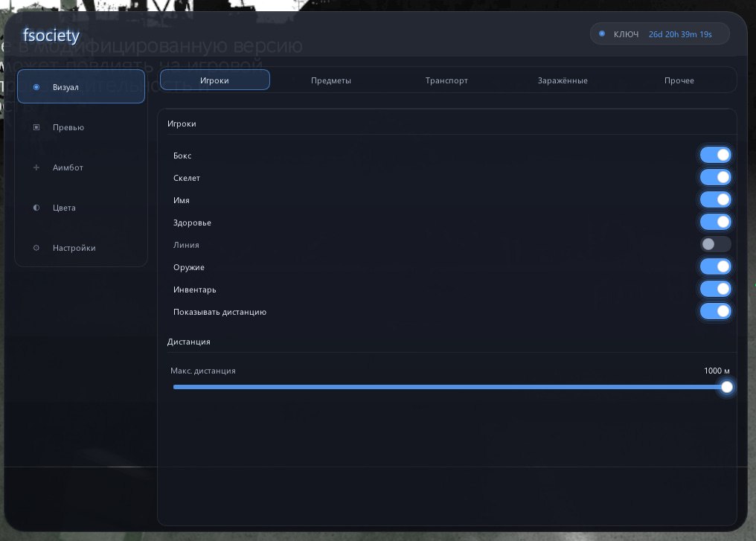
Task: Click the Макс. дистанция label
Action: tap(203, 371)
